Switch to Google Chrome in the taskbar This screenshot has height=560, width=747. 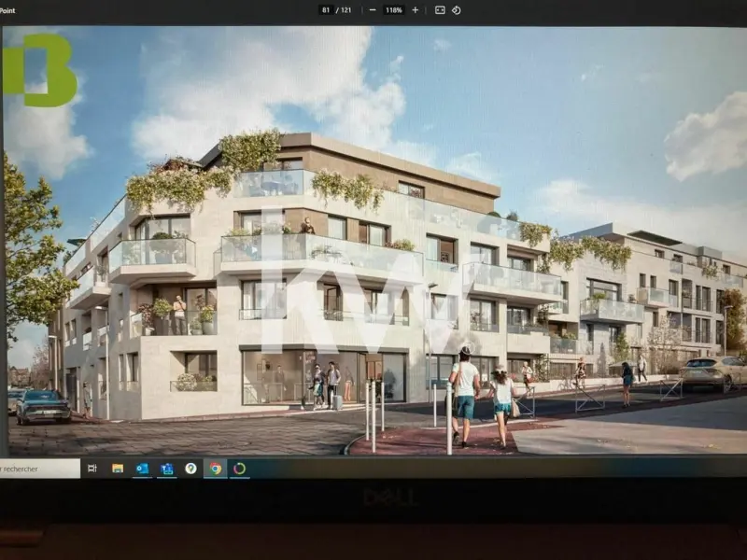click(x=216, y=468)
